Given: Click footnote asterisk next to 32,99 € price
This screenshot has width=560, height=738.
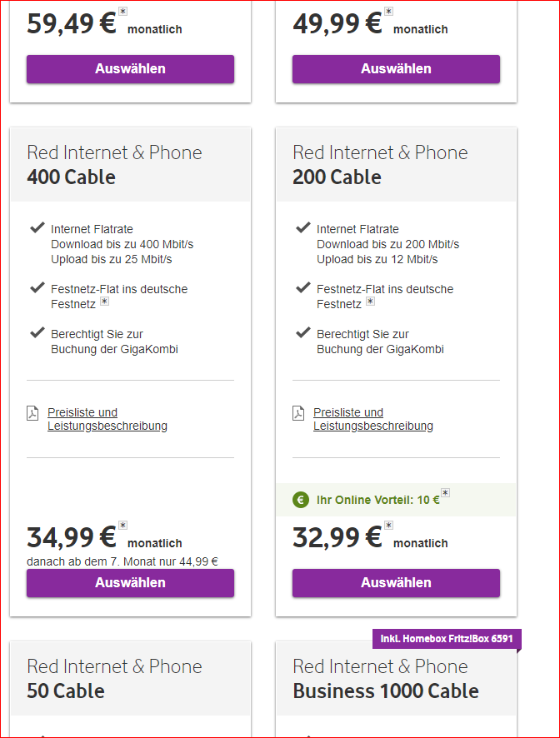Looking at the screenshot, I should click(x=389, y=526).
